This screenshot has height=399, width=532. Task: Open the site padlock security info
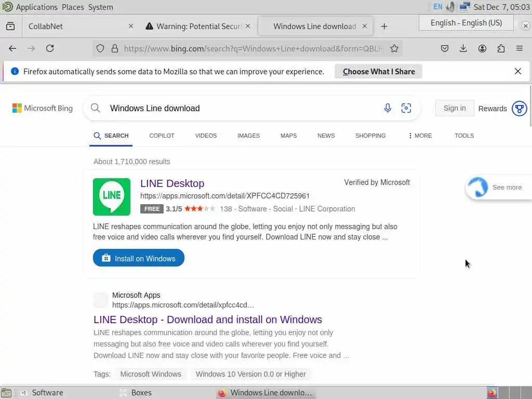click(115, 48)
